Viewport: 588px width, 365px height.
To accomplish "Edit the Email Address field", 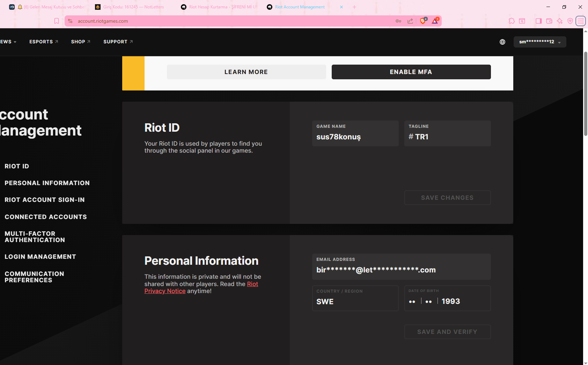I will pyautogui.click(x=402, y=267).
